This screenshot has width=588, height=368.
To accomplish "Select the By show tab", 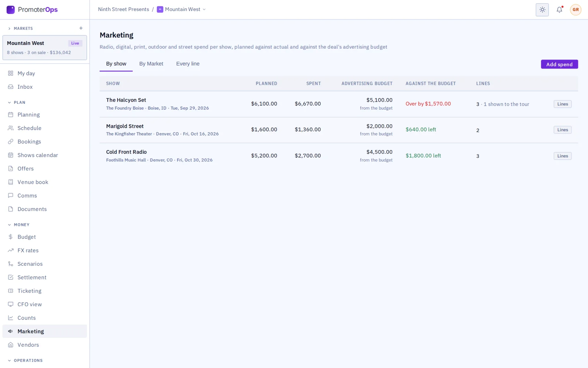I will [116, 64].
